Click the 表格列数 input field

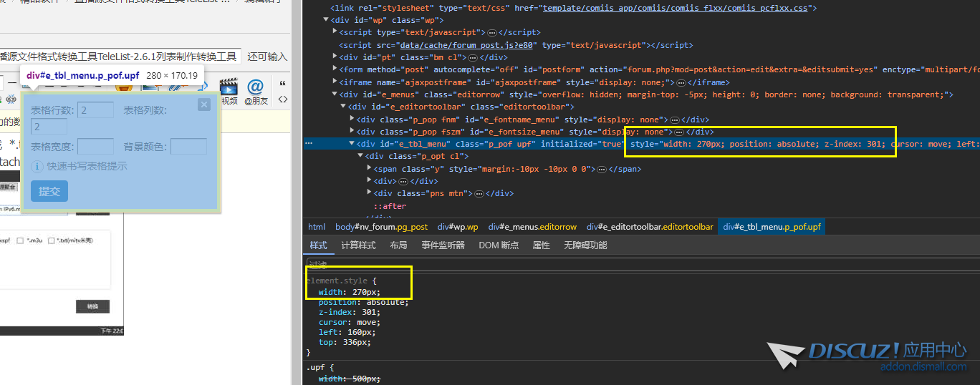[x=49, y=127]
